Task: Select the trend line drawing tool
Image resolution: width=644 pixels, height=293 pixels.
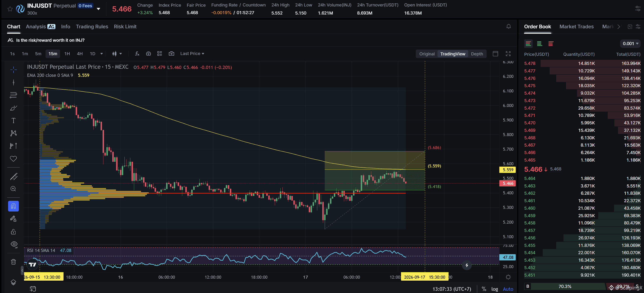Action: tap(14, 83)
